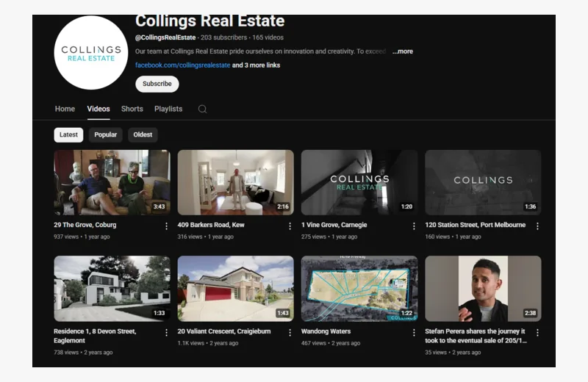The height and width of the screenshot is (382, 588).
Task: Click the Collings Real Estate channel avatar
Action: (x=91, y=52)
